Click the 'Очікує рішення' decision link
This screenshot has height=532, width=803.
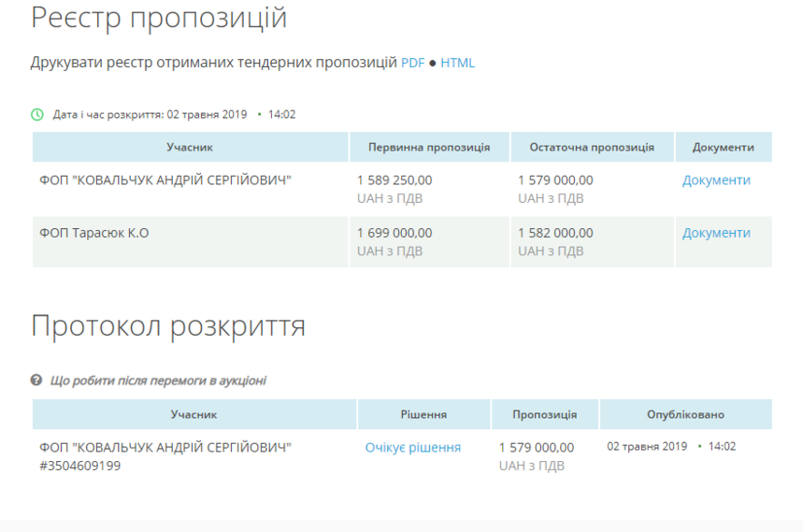(412, 448)
